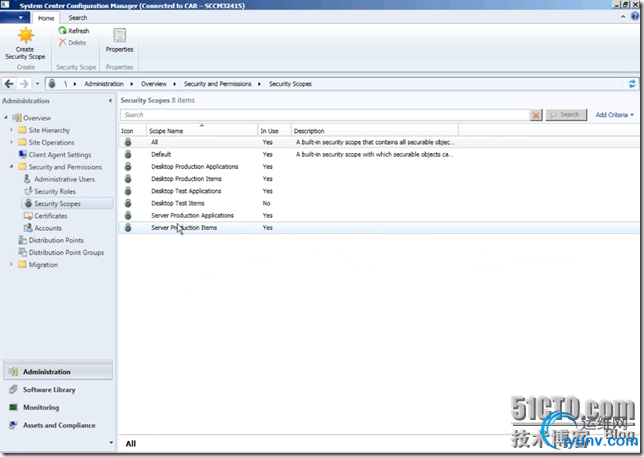The height and width of the screenshot is (457, 644).
Task: Click Overview in the breadcrumb
Action: click(154, 84)
